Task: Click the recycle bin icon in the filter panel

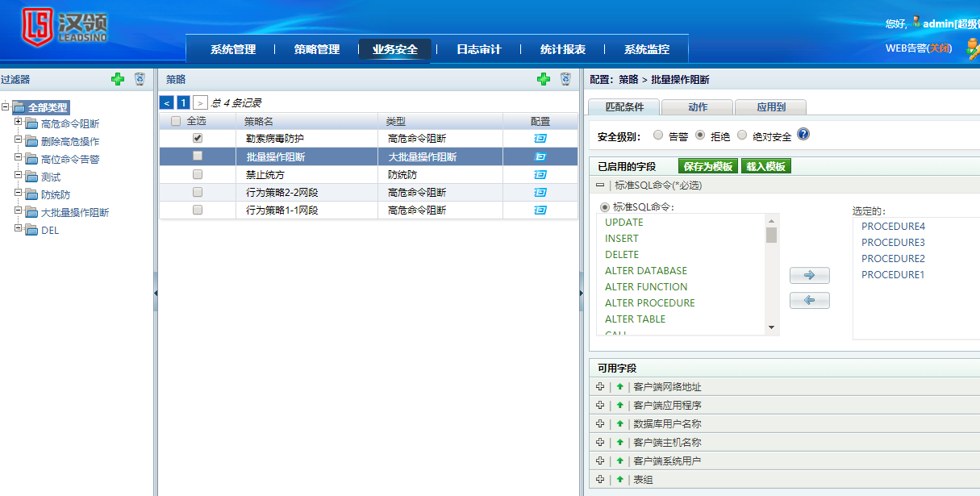Action: [140, 79]
